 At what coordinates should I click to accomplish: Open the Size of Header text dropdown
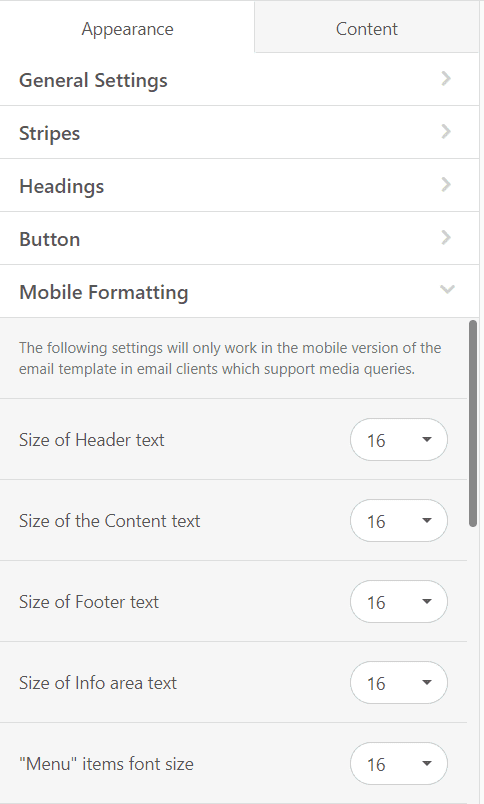pos(399,439)
